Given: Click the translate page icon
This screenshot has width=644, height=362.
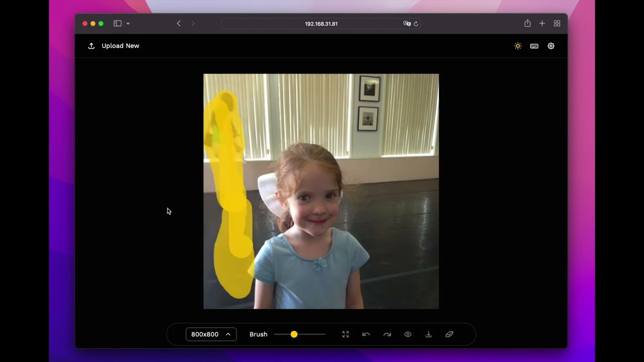Looking at the screenshot, I should (407, 24).
